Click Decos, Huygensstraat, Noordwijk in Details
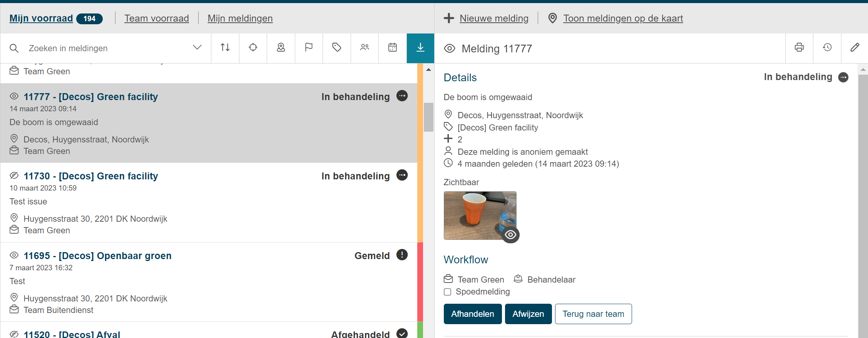The width and height of the screenshot is (868, 338). click(520, 115)
